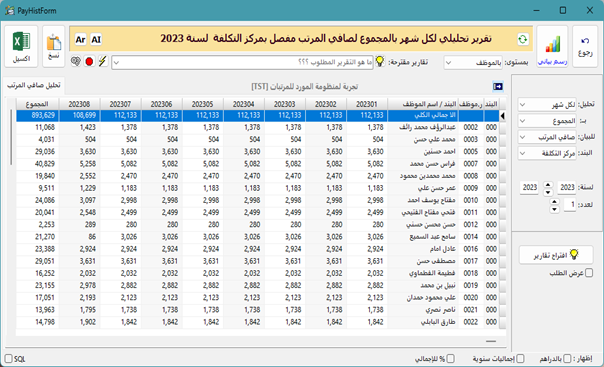
Task: Export the report with the Excel button
Action: [21, 47]
